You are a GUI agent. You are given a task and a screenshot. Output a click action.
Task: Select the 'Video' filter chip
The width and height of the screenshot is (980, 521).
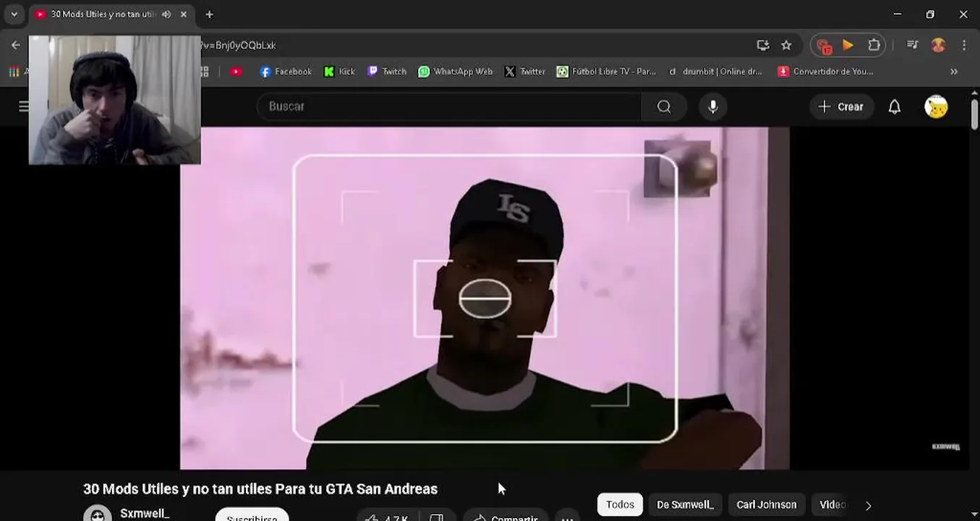click(832, 505)
